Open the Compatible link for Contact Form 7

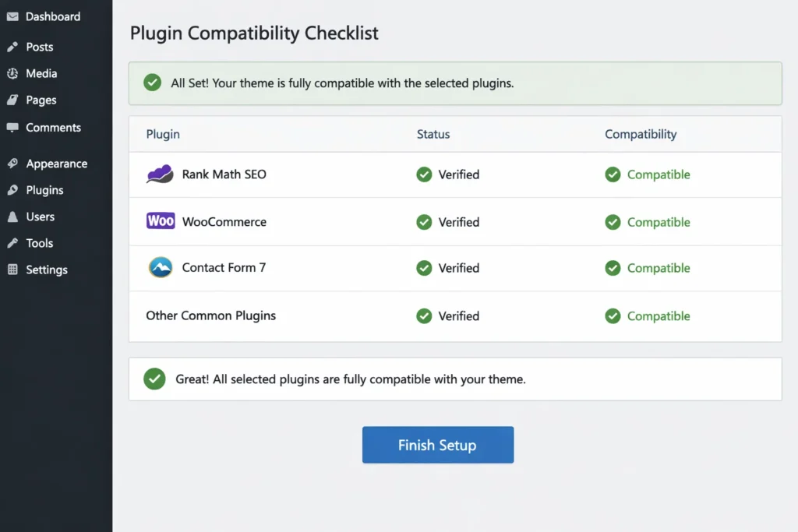659,268
